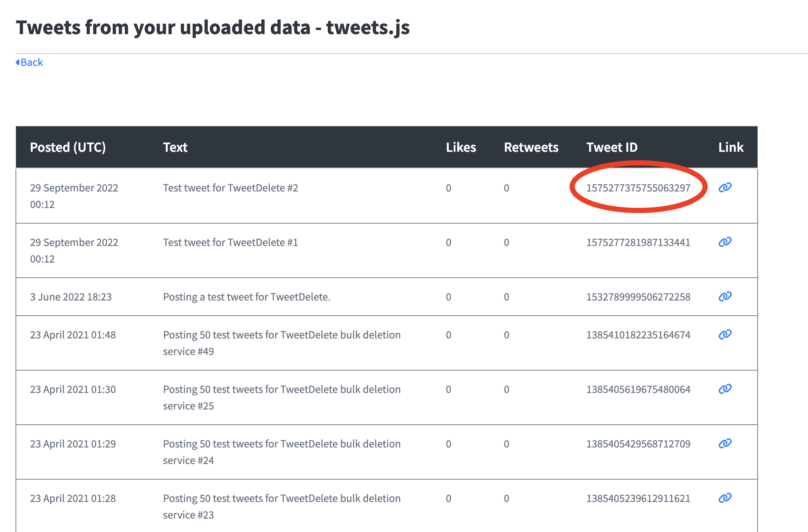
Task: Open link icon for bulk deletion #49 tweet
Action: click(725, 334)
